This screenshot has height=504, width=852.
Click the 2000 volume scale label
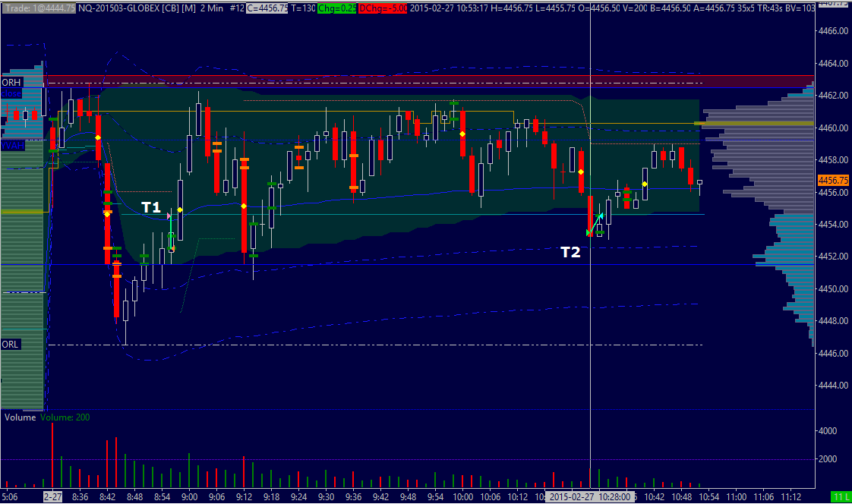tap(828, 459)
